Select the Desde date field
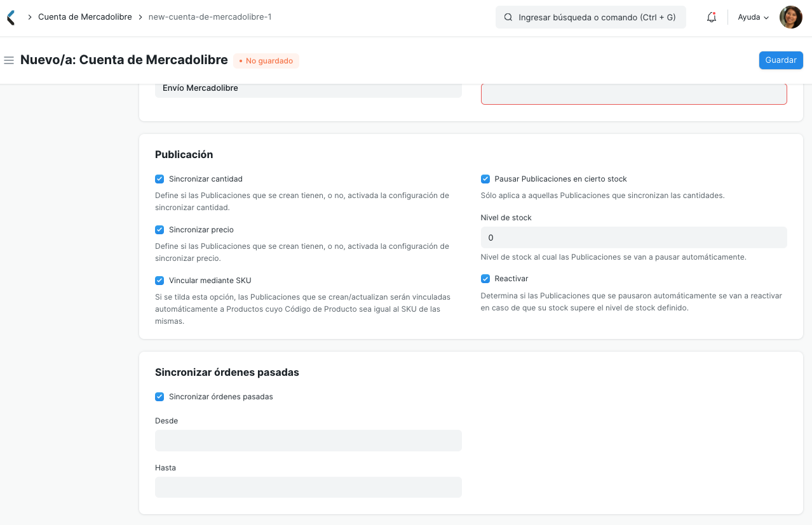The image size is (812, 525). 308,441
